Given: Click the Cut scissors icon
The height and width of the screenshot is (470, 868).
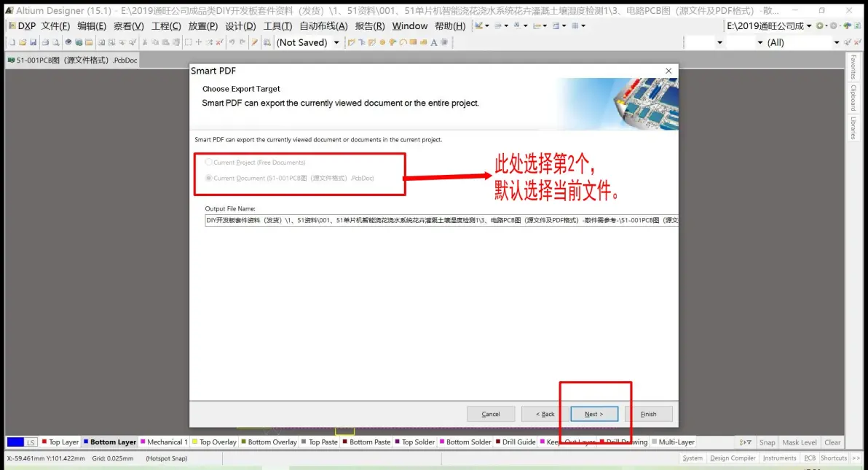Looking at the screenshot, I should pos(145,42).
